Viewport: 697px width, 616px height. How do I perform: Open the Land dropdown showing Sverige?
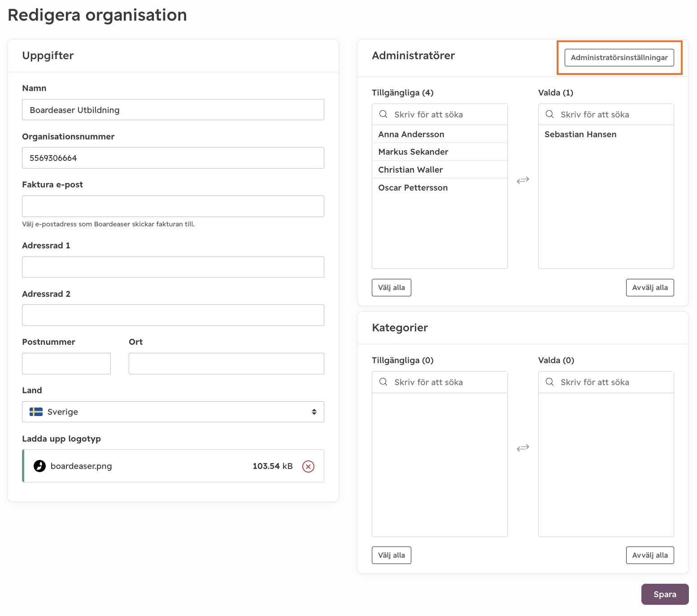173,412
